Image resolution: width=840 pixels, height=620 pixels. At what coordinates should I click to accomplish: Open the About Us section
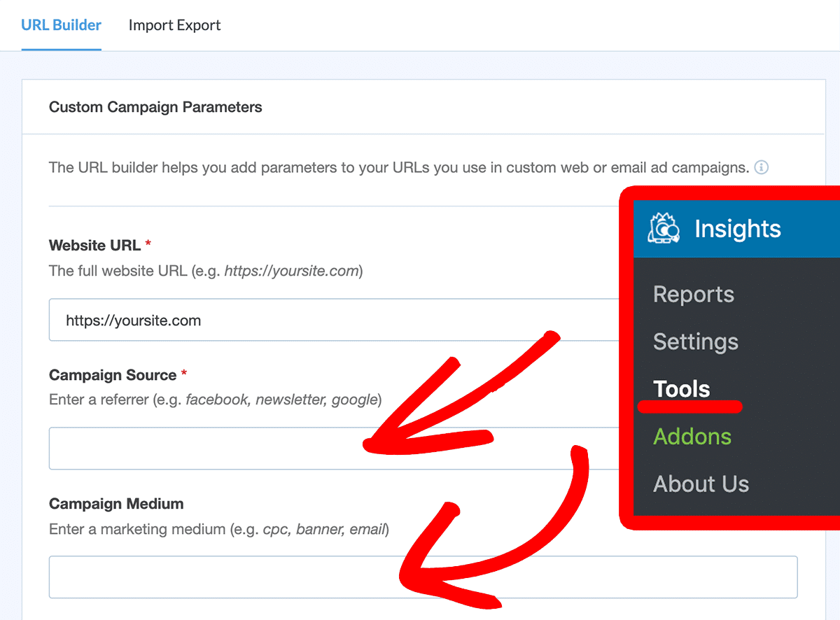(701, 484)
